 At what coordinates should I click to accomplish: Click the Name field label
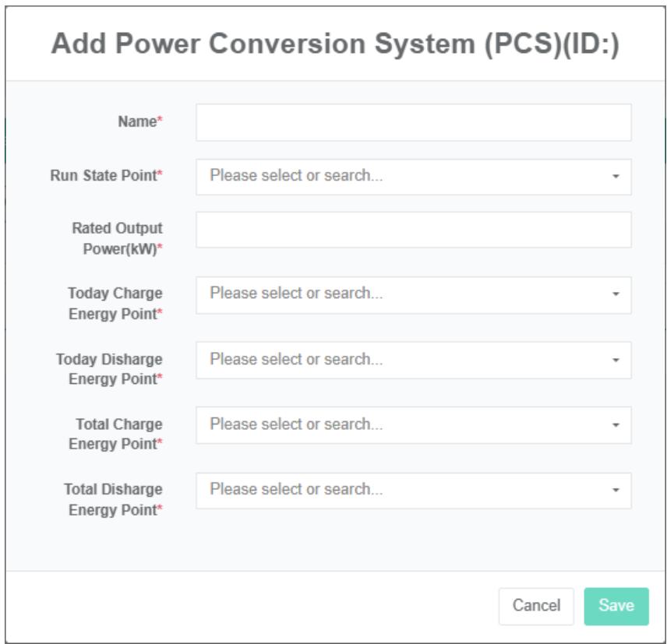(x=139, y=122)
